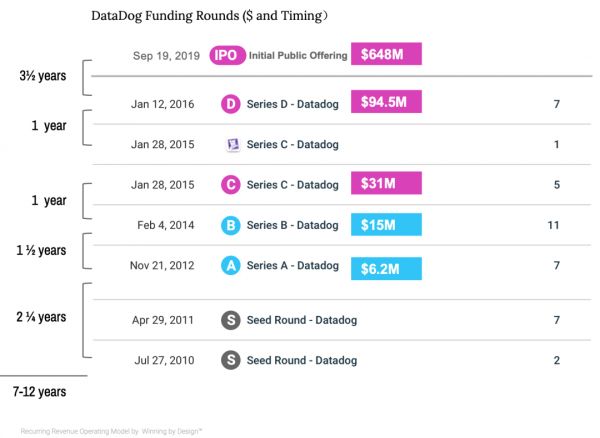
Task: Click the pink C circle icon
Action: coord(232,185)
